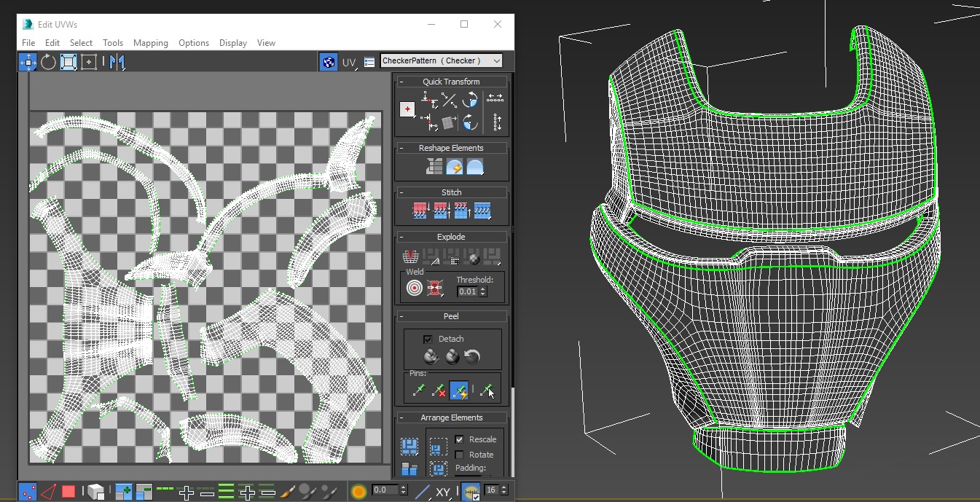980x502 pixels.
Task: Select the Rotate tool in top toolbar
Action: click(48, 62)
